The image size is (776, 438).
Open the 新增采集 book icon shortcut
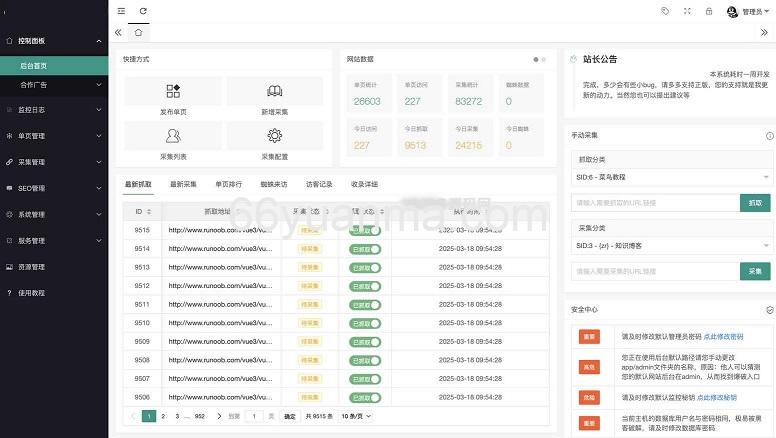point(275,91)
